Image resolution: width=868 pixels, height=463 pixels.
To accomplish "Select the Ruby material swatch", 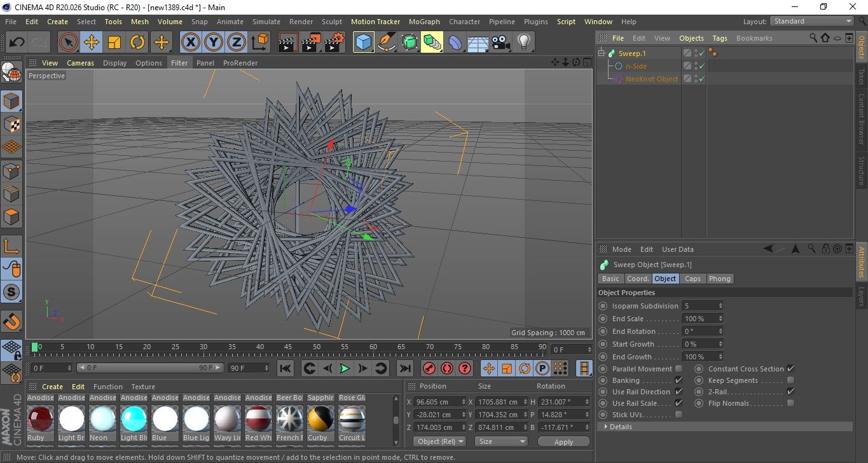I will pos(40,419).
